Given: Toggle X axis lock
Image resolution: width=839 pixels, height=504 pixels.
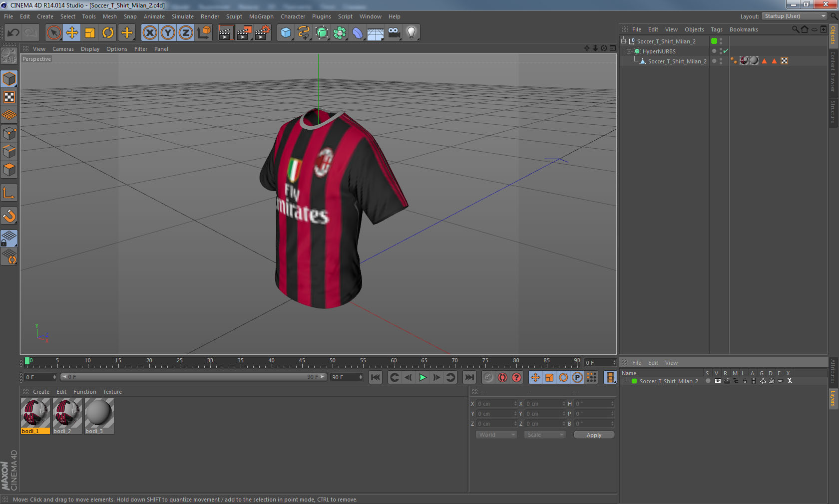Looking at the screenshot, I should (149, 33).
